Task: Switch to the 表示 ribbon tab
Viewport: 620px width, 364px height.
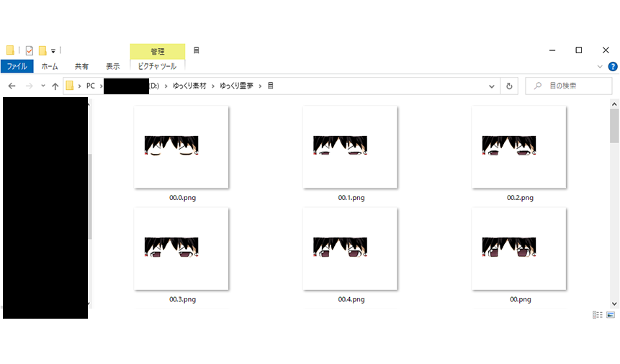Action: (112, 66)
